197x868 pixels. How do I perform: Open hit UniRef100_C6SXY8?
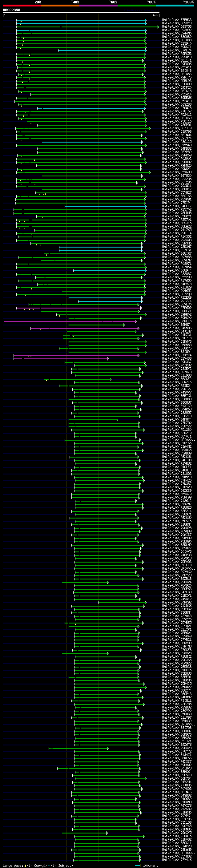coord(177,23)
